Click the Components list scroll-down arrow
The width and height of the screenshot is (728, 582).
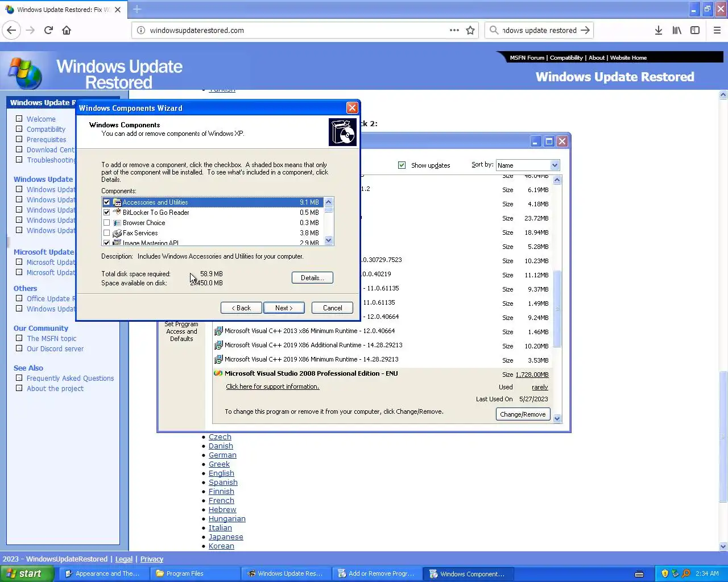pos(328,241)
